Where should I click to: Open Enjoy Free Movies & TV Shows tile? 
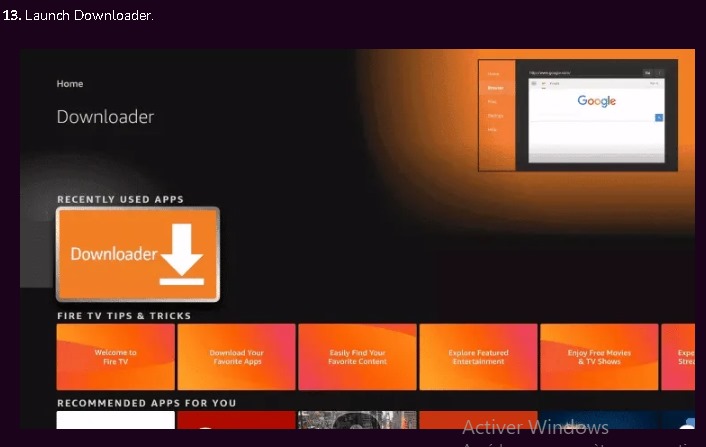click(599, 357)
